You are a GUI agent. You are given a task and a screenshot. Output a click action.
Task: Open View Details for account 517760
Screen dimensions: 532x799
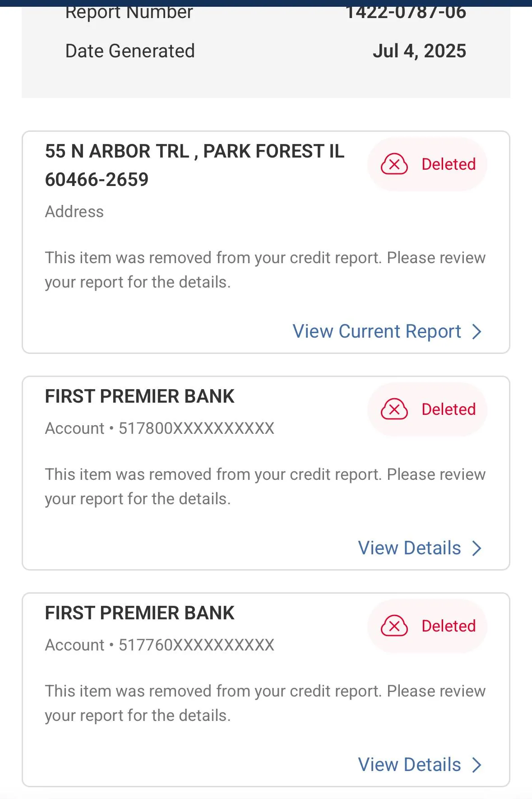click(409, 765)
